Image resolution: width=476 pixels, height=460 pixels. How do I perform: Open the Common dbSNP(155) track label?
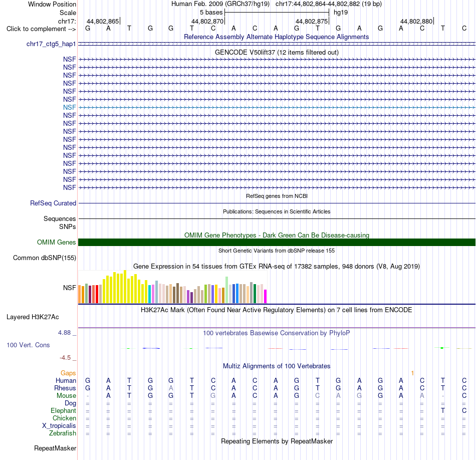[x=45, y=258]
